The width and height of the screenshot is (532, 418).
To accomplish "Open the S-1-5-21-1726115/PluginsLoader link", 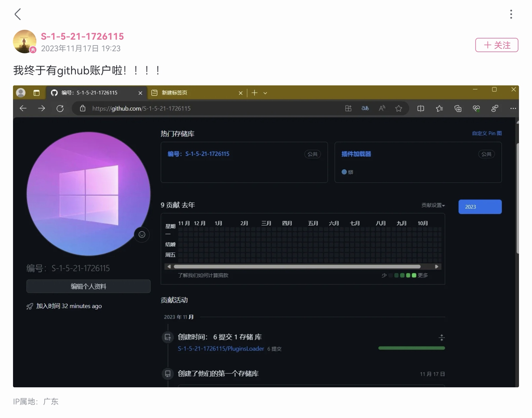I will (221, 349).
